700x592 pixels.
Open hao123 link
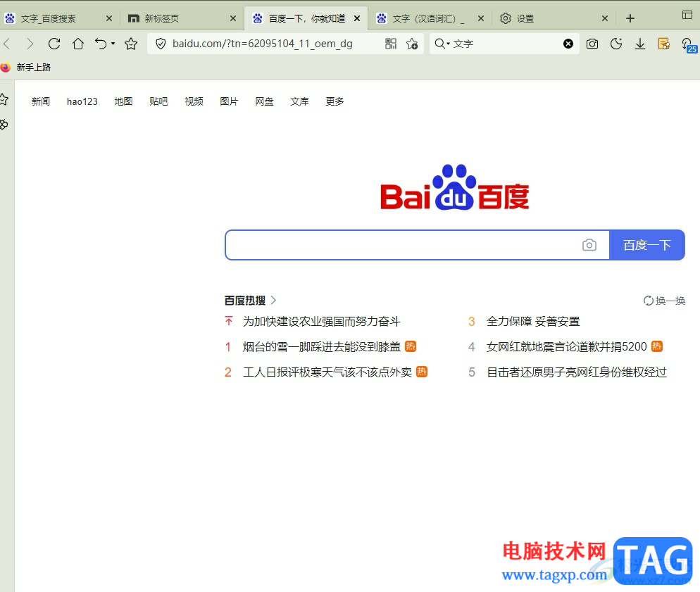pos(82,101)
